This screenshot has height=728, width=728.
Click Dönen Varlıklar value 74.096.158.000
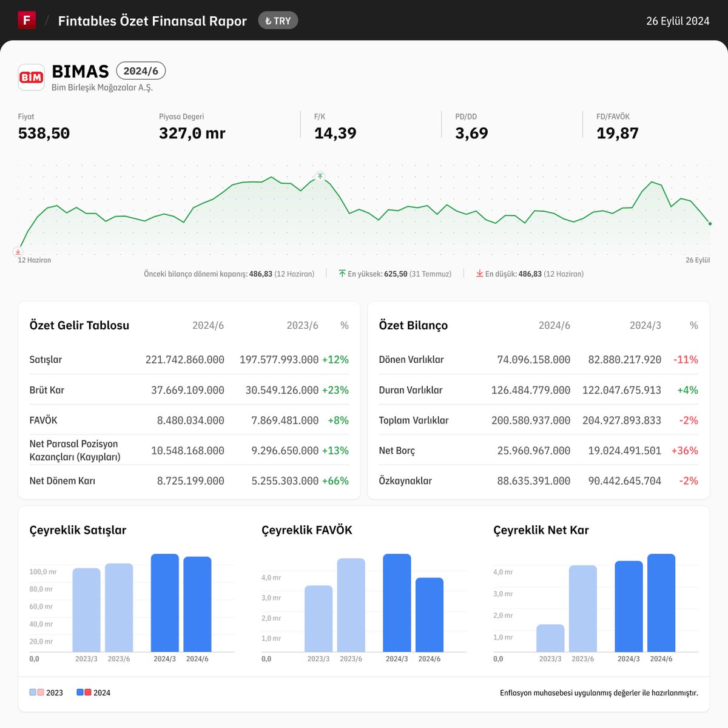[534, 359]
